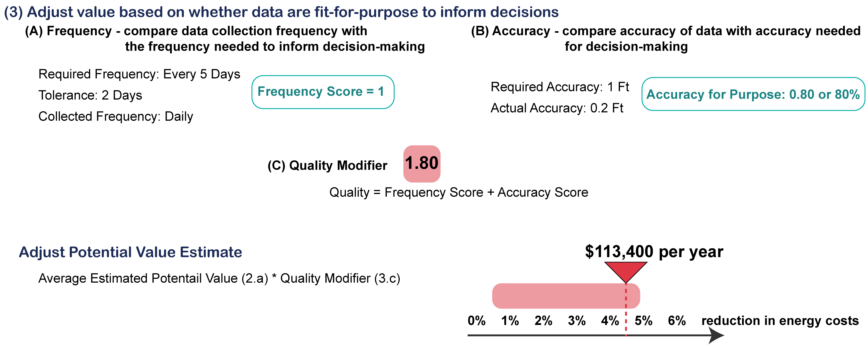Click the Tolerance: 2 Days line
868x347 pixels.
[x=90, y=95]
